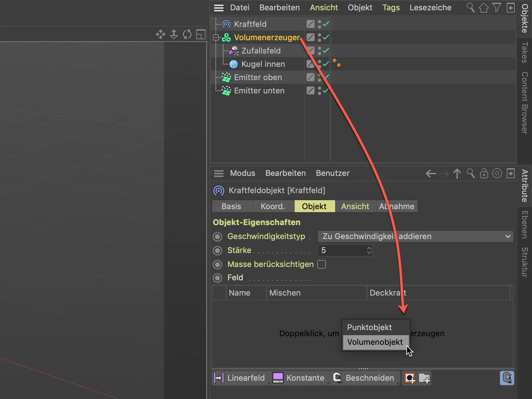Click the Stärke value stepper arrows
The height and width of the screenshot is (399, 532).
[369, 250]
